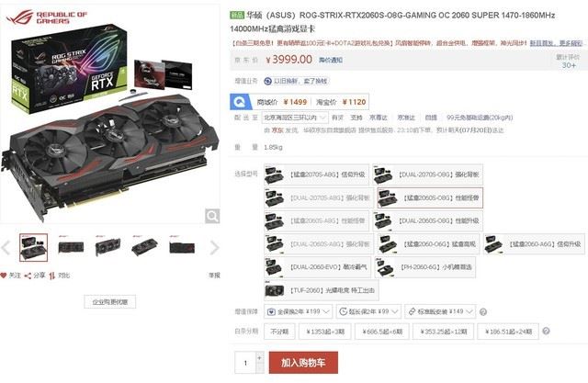
Task: Expand the ¥199 two-year replacement warranty dropdown
Action: click(299, 311)
